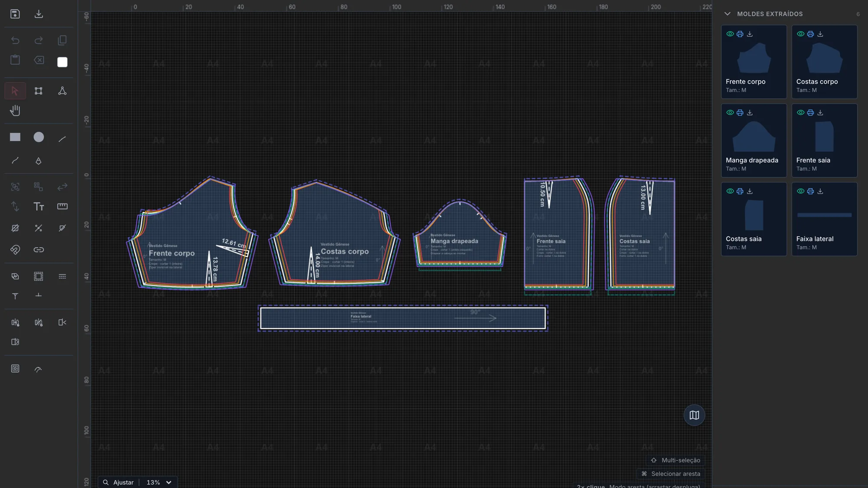868x488 pixels.
Task: Click the nested squares icon
Action: (x=15, y=369)
